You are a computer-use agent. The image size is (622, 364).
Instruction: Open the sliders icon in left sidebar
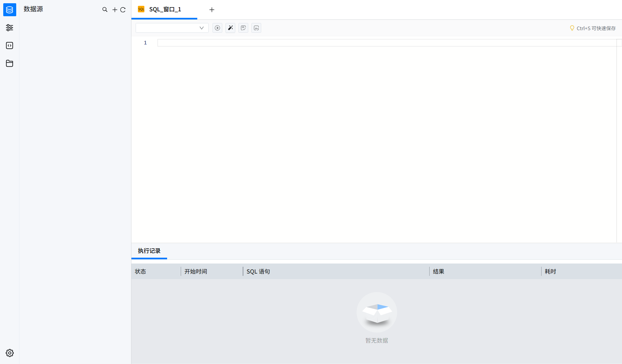tap(10, 28)
